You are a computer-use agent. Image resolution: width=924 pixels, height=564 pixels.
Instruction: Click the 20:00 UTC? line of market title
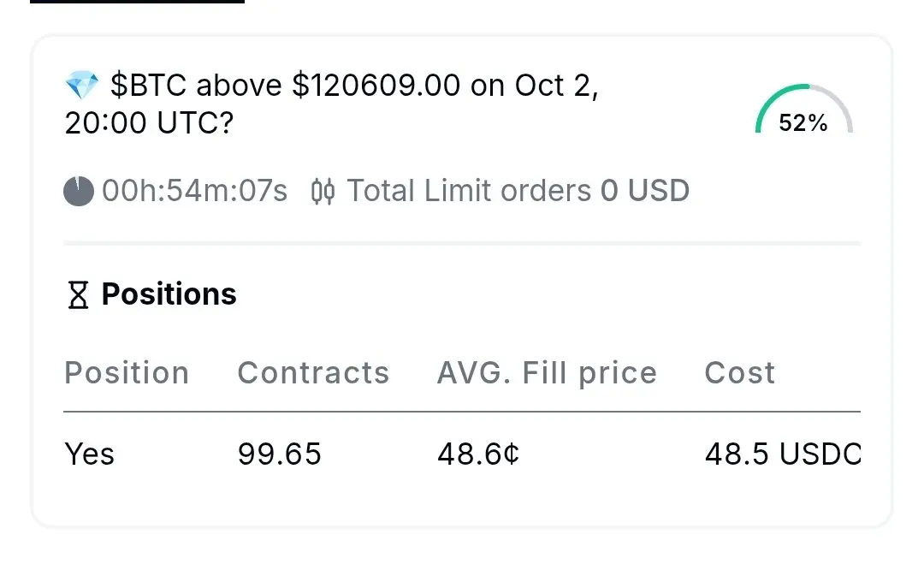[149, 125]
